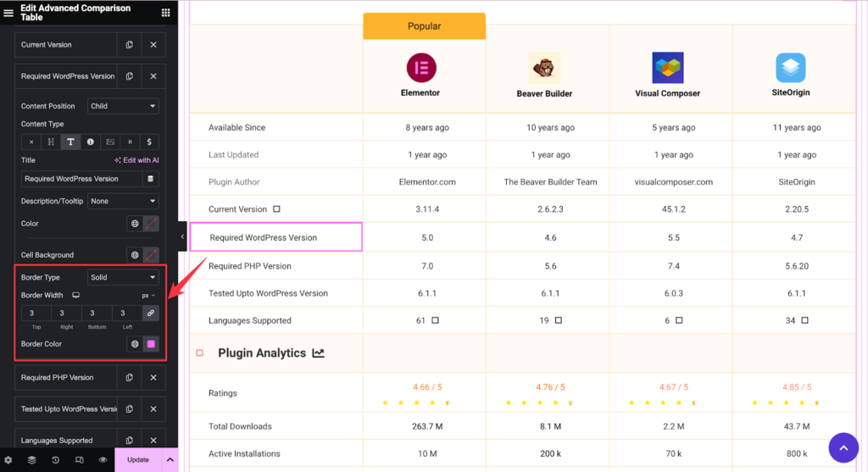Select the Popular ribbon on Elementor column
868x472 pixels.
pos(424,26)
